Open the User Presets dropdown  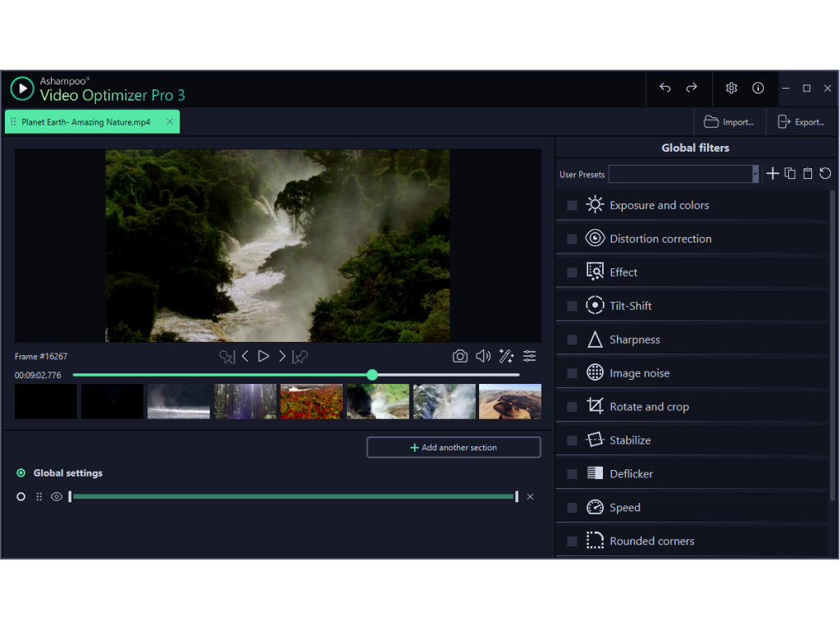[755, 174]
